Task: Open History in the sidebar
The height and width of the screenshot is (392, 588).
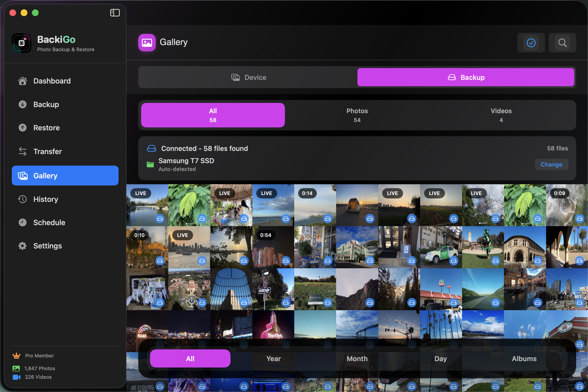Action: [46, 199]
